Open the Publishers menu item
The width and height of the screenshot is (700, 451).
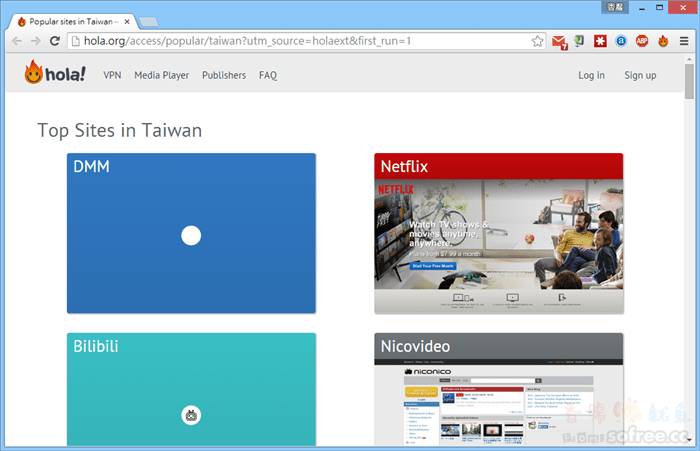coord(224,75)
